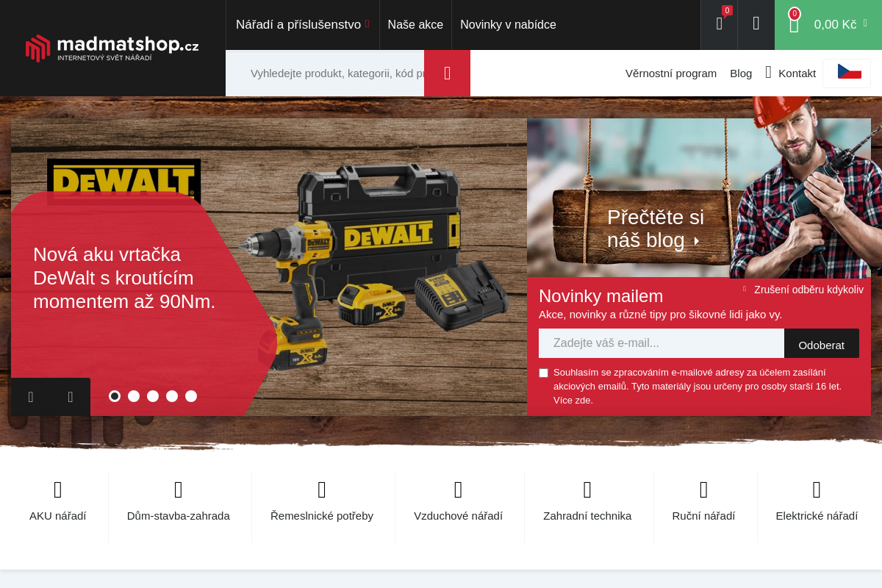Open Kontakt link
This screenshot has height=588, width=882.
tap(797, 73)
